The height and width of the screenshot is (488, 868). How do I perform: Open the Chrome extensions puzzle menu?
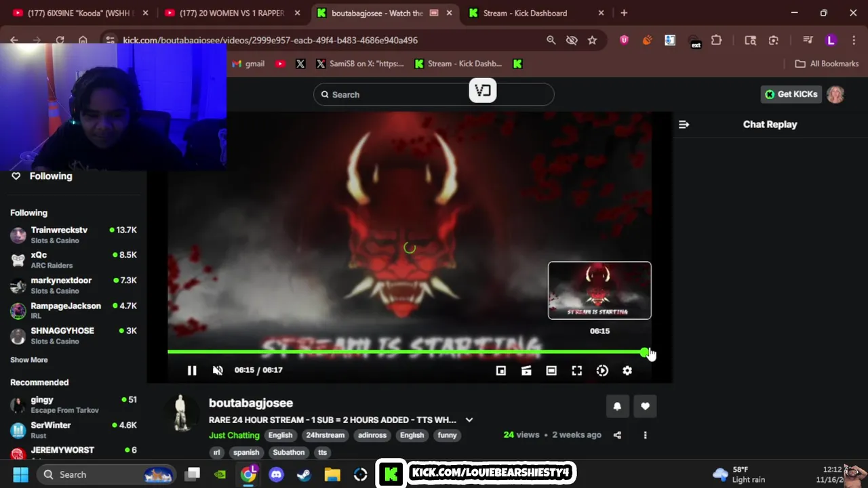[x=716, y=40]
